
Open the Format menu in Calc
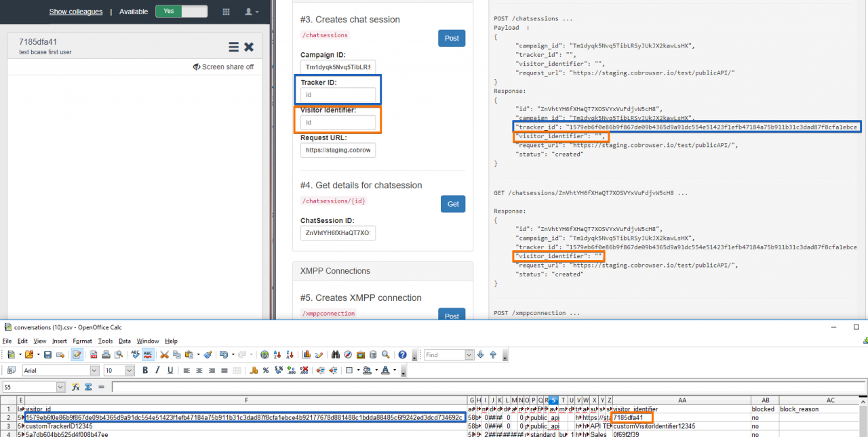[82, 341]
